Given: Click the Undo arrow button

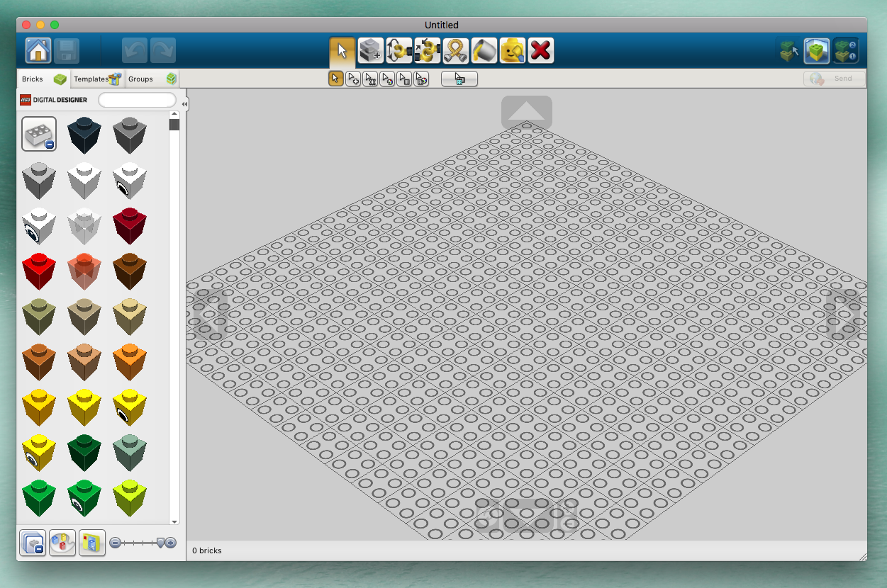Looking at the screenshot, I should coord(135,51).
